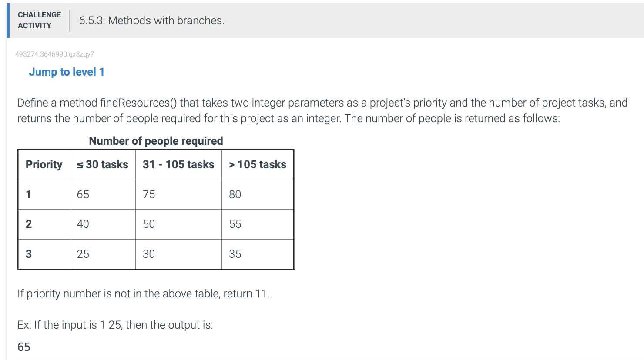This screenshot has width=644, height=360.
Task: Click the table cell containing 40
Action: click(103, 224)
